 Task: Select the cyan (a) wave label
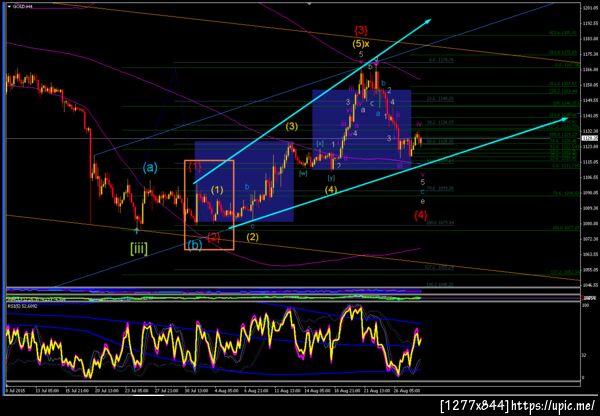(x=150, y=167)
